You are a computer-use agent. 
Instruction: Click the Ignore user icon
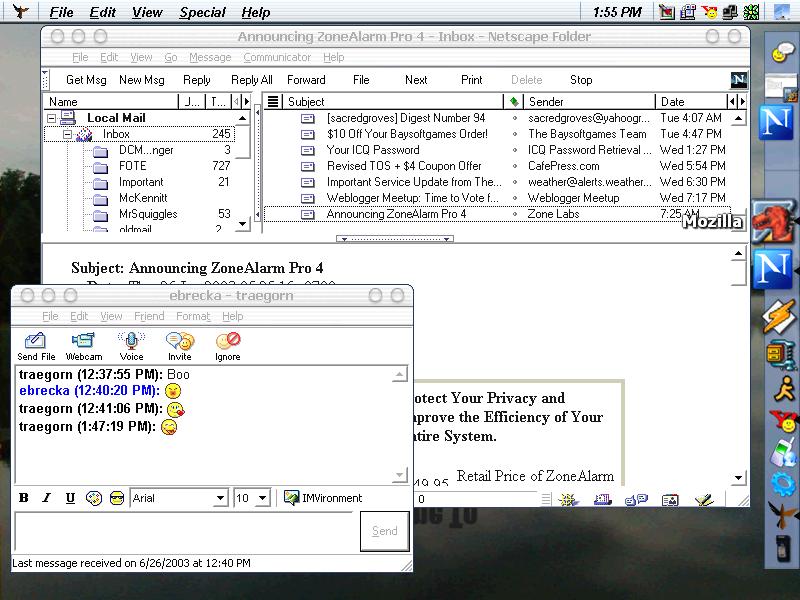(228, 346)
